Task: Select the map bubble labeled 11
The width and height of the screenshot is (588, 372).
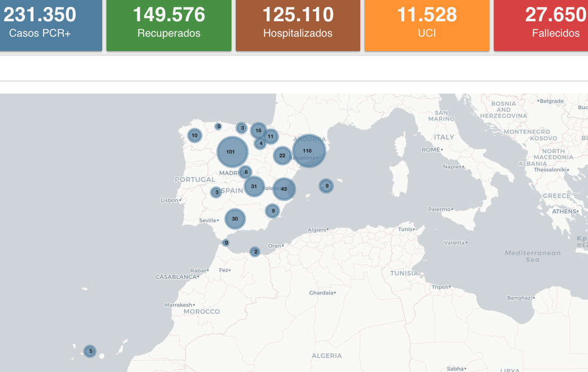Action: coord(270,137)
